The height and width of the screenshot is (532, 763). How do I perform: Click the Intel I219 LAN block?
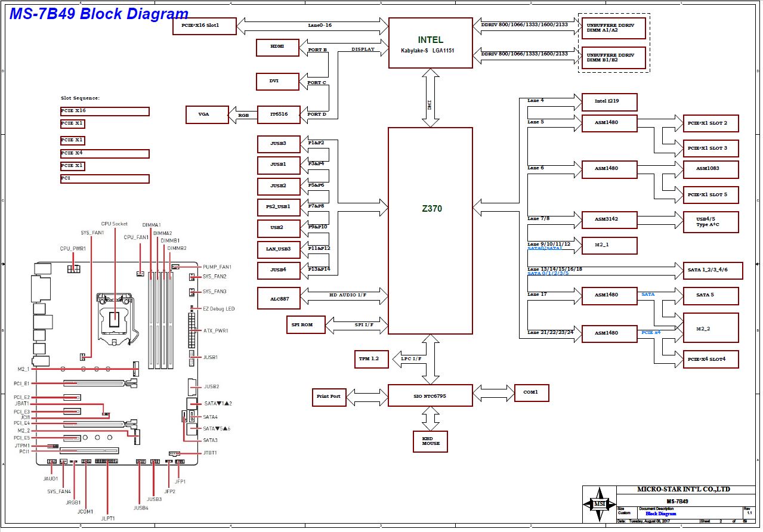pos(609,102)
